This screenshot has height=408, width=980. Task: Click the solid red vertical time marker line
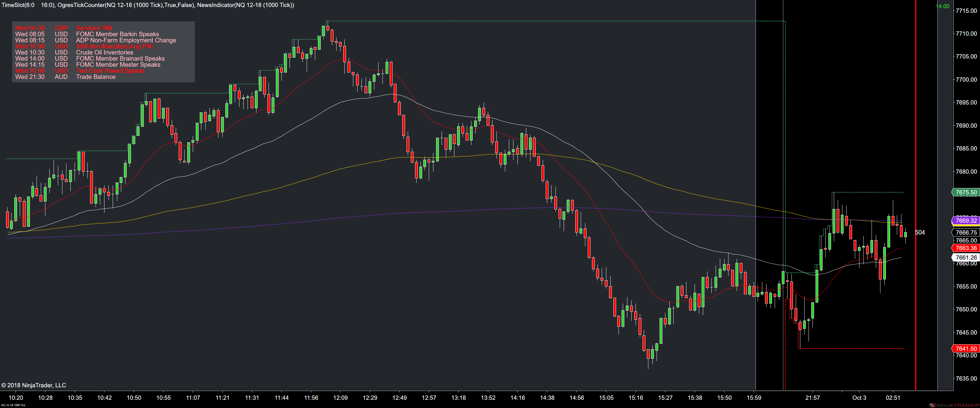click(x=915, y=195)
